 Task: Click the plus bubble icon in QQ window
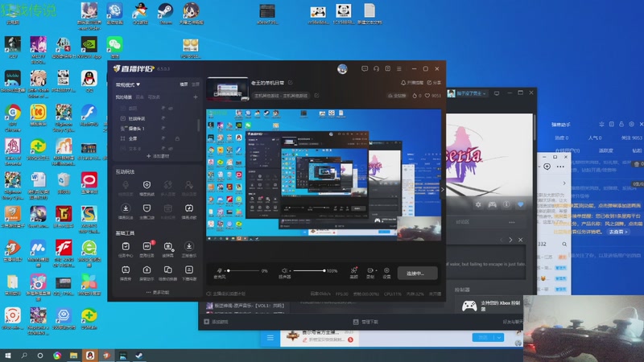click(547, 167)
